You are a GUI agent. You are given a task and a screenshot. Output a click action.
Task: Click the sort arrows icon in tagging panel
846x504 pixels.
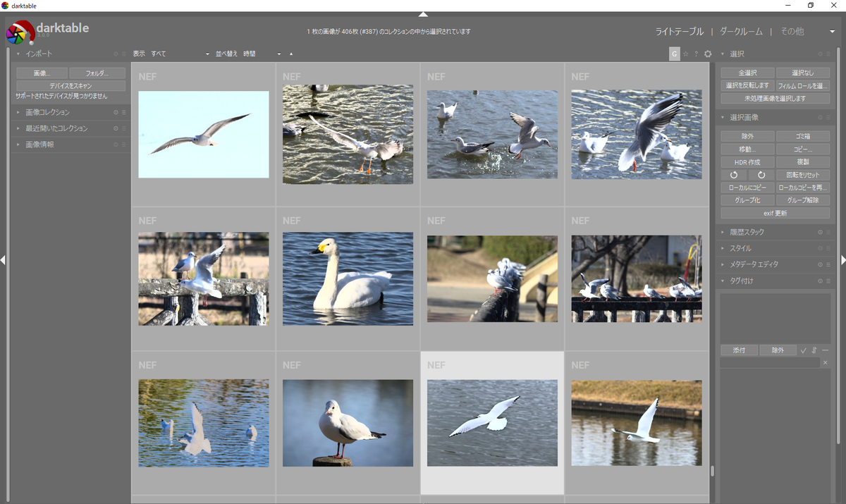(814, 350)
